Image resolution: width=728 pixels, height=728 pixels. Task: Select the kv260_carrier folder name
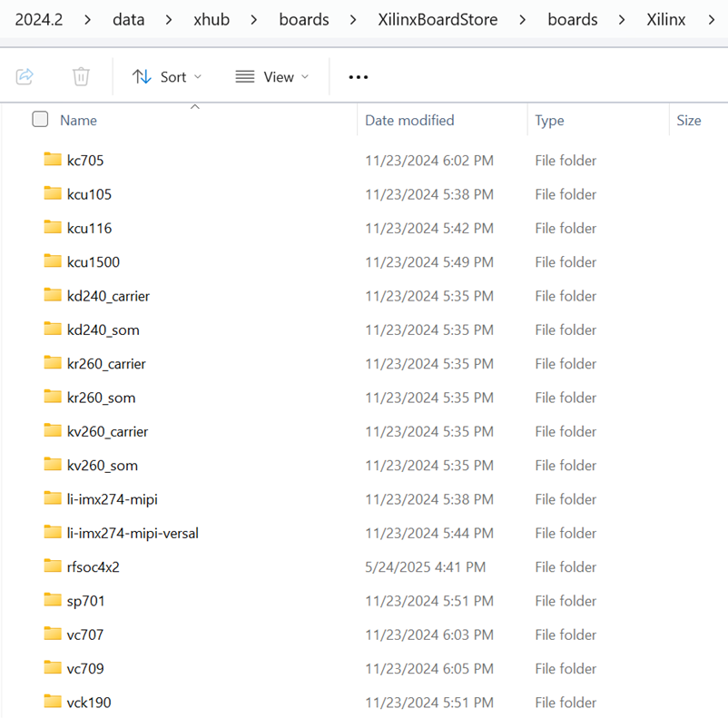point(107,431)
